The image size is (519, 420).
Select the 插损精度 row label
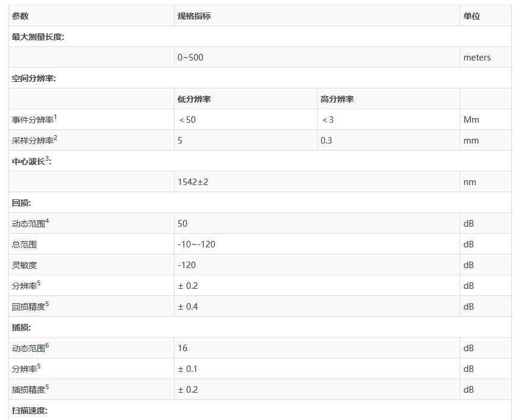click(29, 390)
